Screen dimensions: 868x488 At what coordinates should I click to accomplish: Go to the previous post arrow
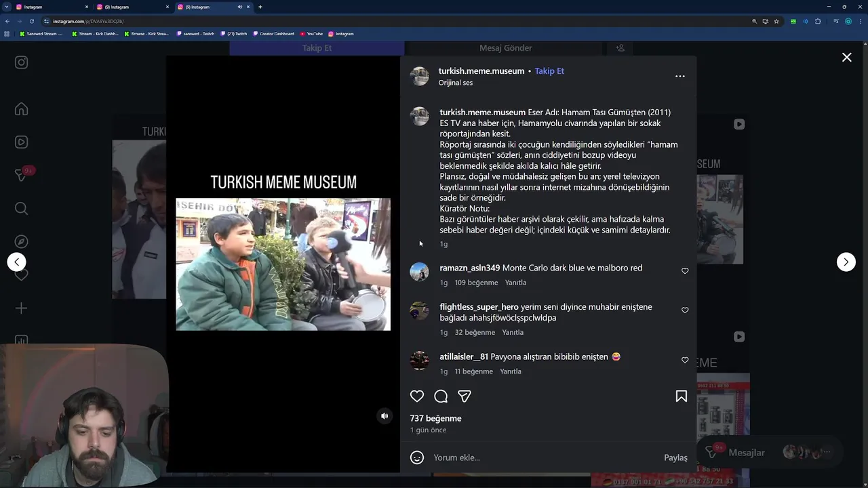[x=17, y=262]
